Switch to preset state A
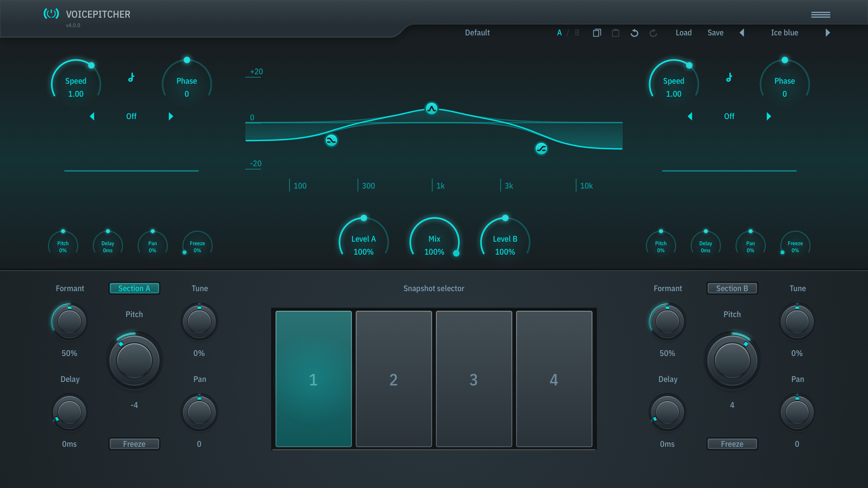This screenshot has width=868, height=488. [x=559, y=33]
